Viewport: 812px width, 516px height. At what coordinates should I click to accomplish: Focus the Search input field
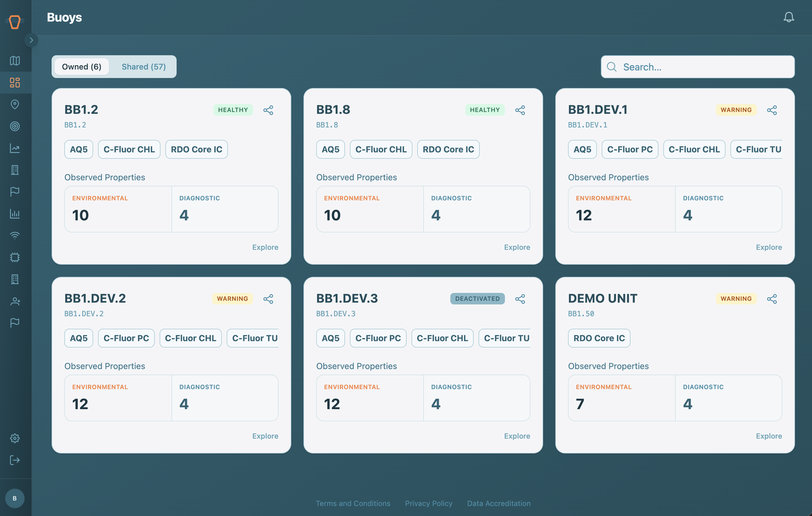coord(697,67)
